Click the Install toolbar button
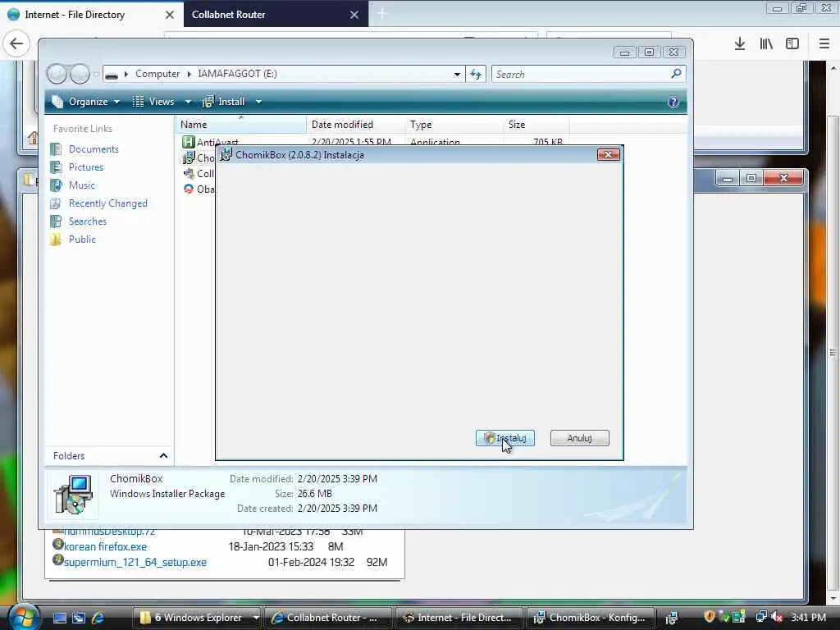This screenshot has height=630, width=840. click(x=224, y=101)
